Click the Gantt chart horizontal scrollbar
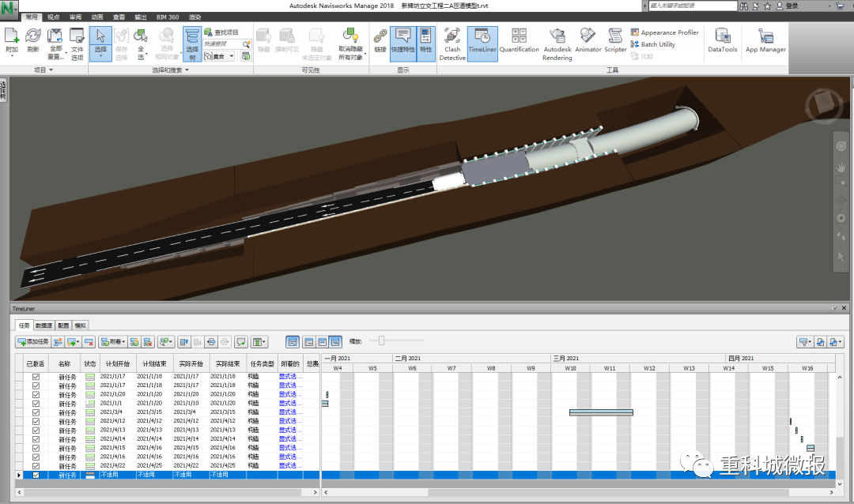The image size is (854, 504). pyautogui.click(x=579, y=492)
